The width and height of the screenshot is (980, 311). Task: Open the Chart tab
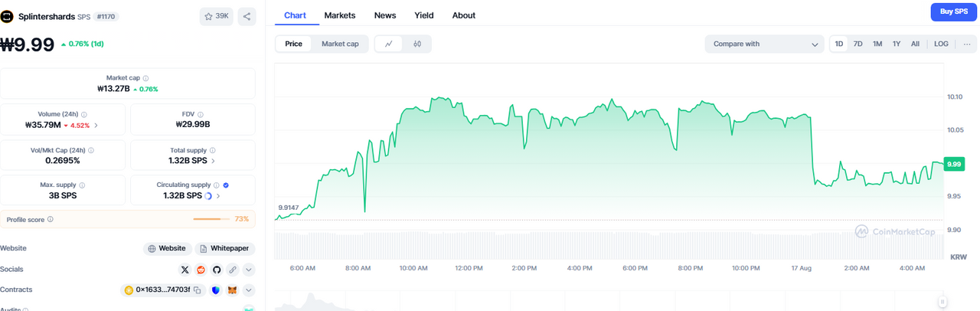tap(295, 15)
